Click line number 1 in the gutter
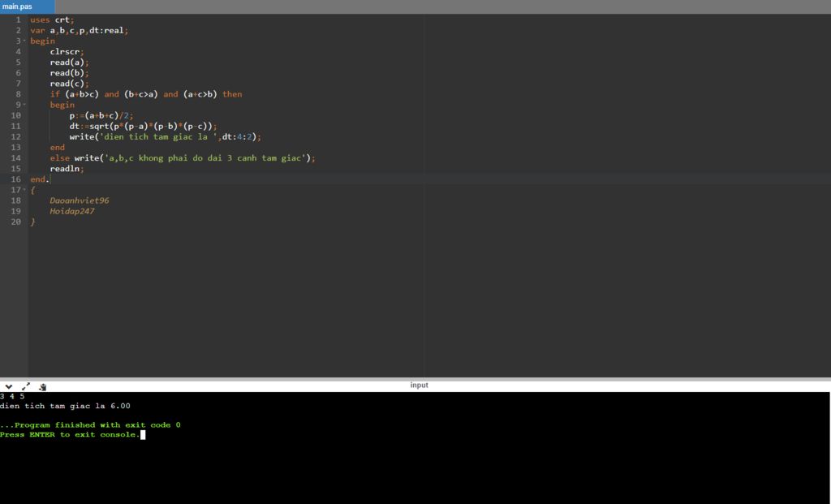Image resolution: width=831 pixels, height=504 pixels. [x=18, y=19]
